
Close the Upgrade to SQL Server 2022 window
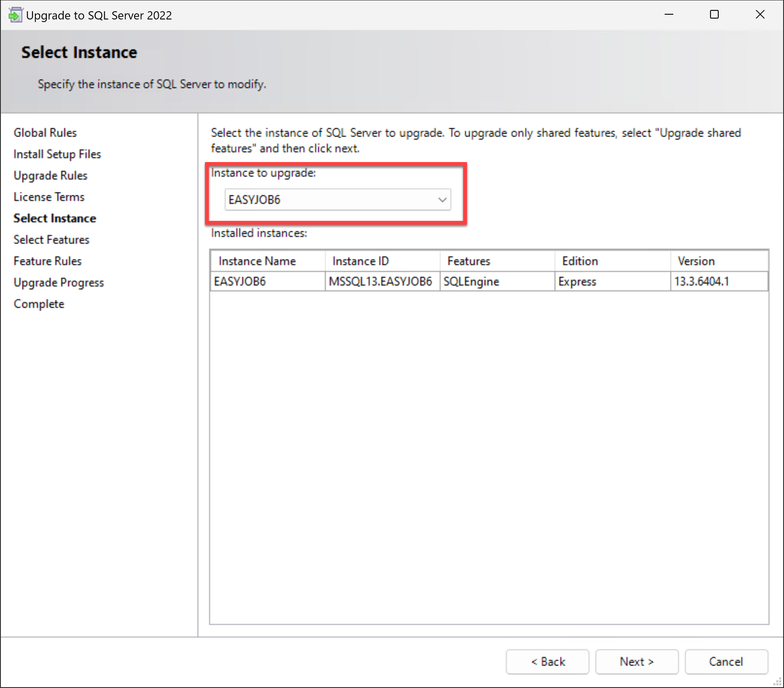pyautogui.click(x=760, y=15)
